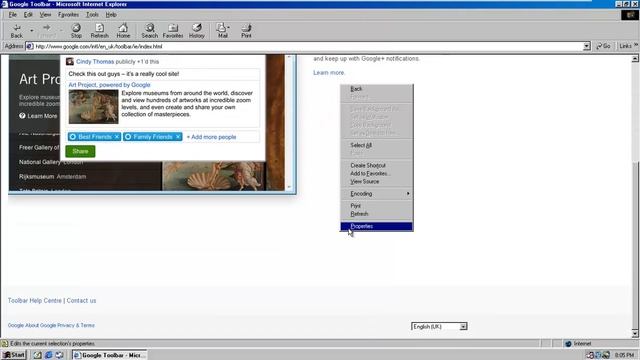Click the Internet zone status icon
The image size is (640, 360).
pyautogui.click(x=568, y=344)
